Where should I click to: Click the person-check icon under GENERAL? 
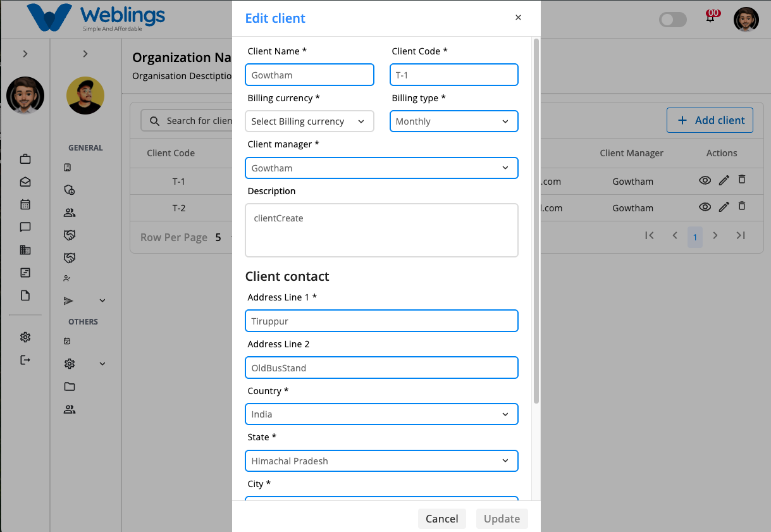coord(68,278)
